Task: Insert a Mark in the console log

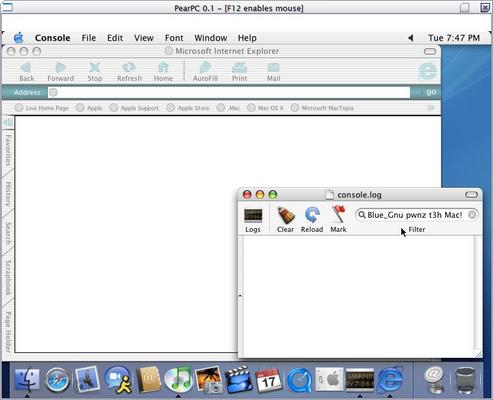Action: [x=338, y=220]
